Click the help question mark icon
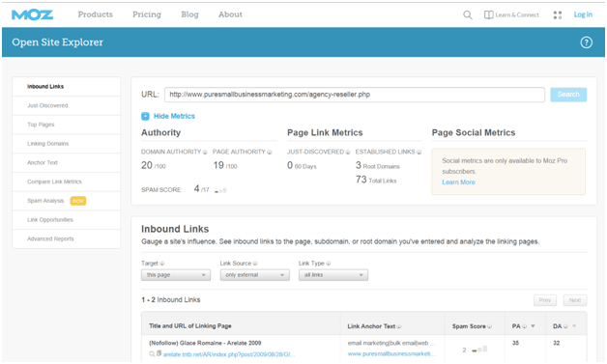The image size is (607, 364). [586, 42]
